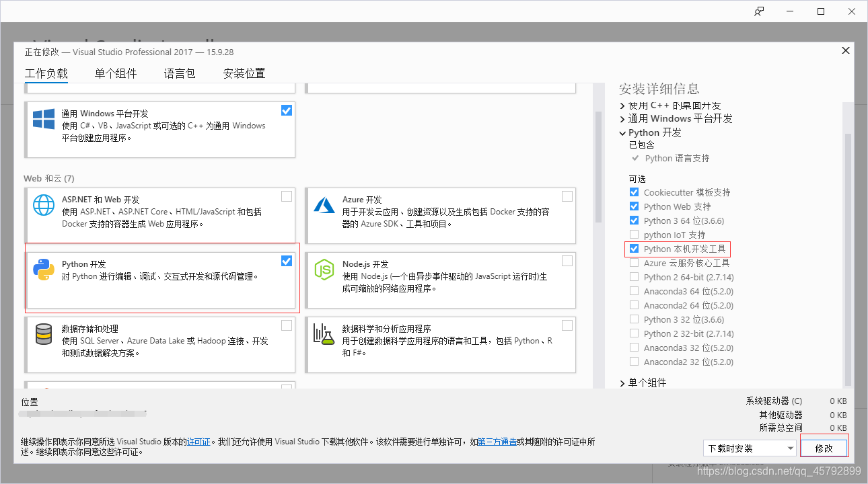
Task: Open the 下载时安装 dropdown
Action: tap(791, 447)
